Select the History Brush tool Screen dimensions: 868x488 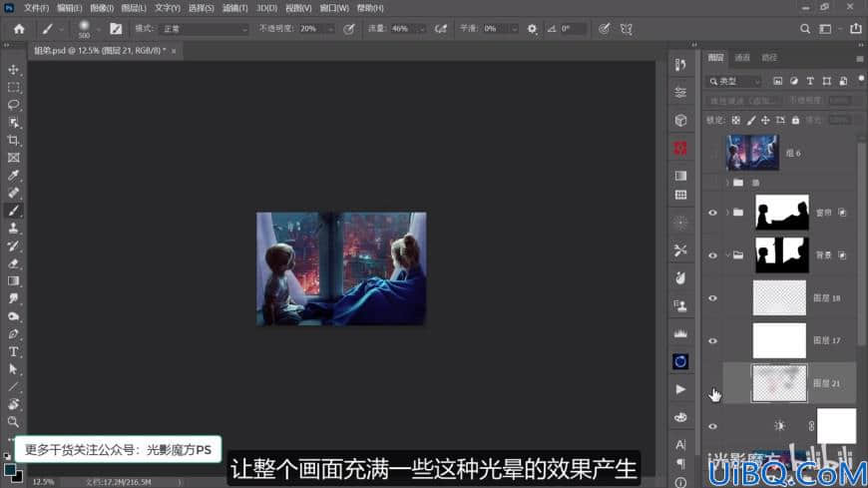click(13, 245)
